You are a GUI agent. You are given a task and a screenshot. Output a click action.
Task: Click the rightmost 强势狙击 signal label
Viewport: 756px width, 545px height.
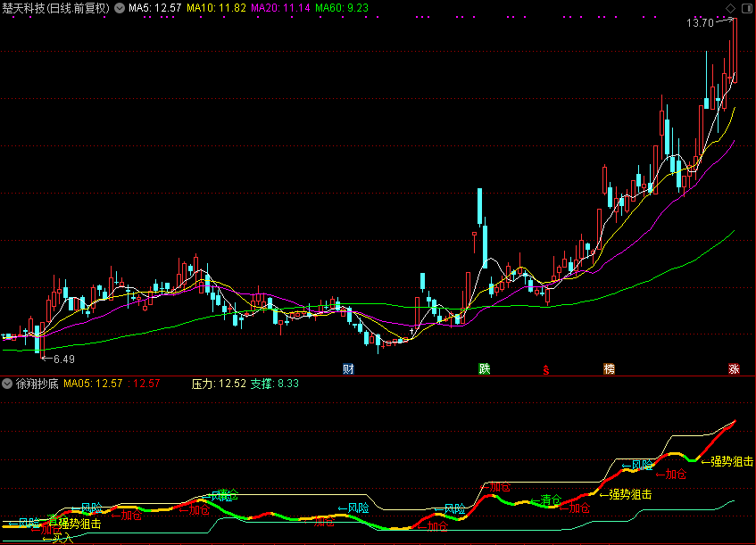732,462
